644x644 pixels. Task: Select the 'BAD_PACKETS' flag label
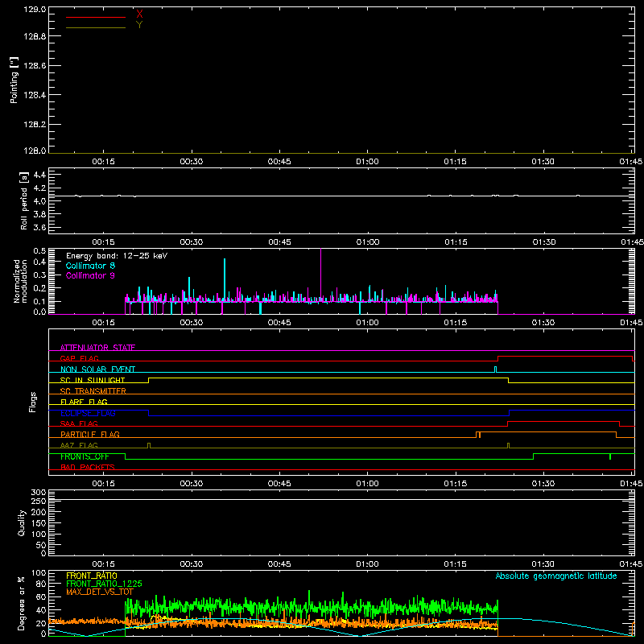[88, 467]
